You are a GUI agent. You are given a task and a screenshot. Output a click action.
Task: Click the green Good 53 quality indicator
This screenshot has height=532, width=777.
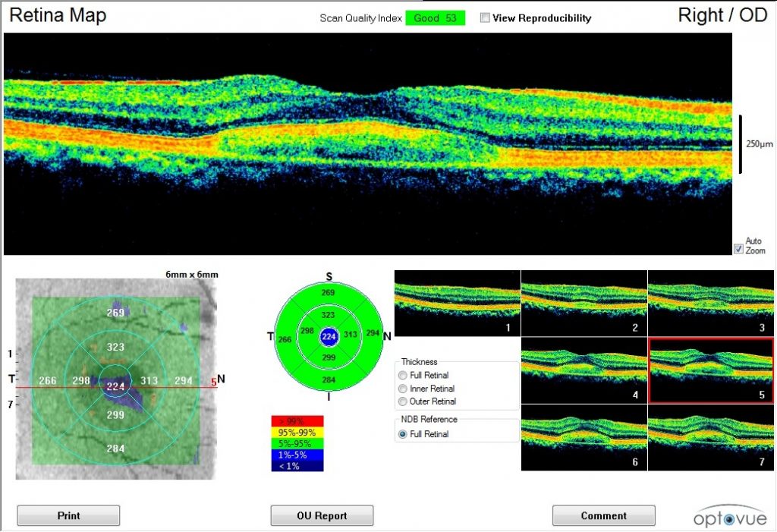(x=436, y=17)
